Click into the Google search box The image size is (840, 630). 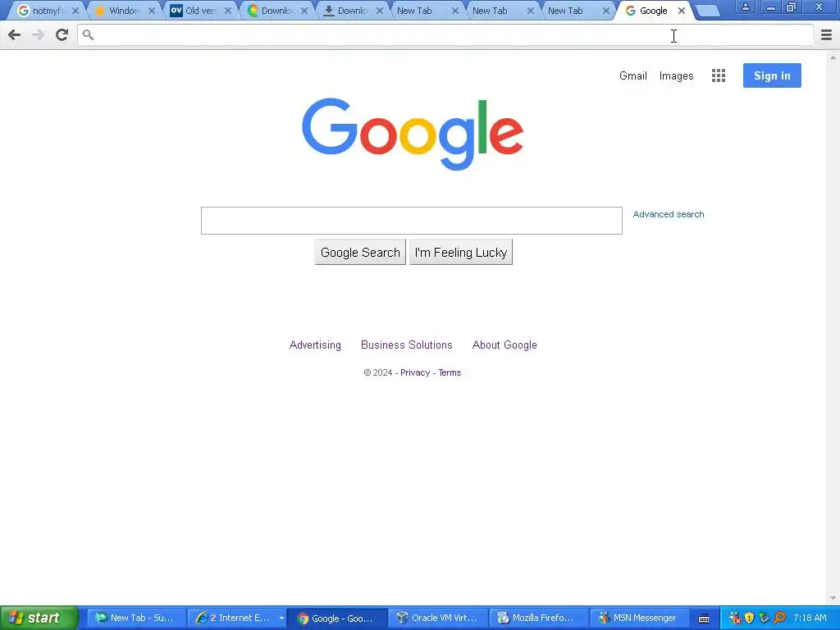click(x=412, y=221)
